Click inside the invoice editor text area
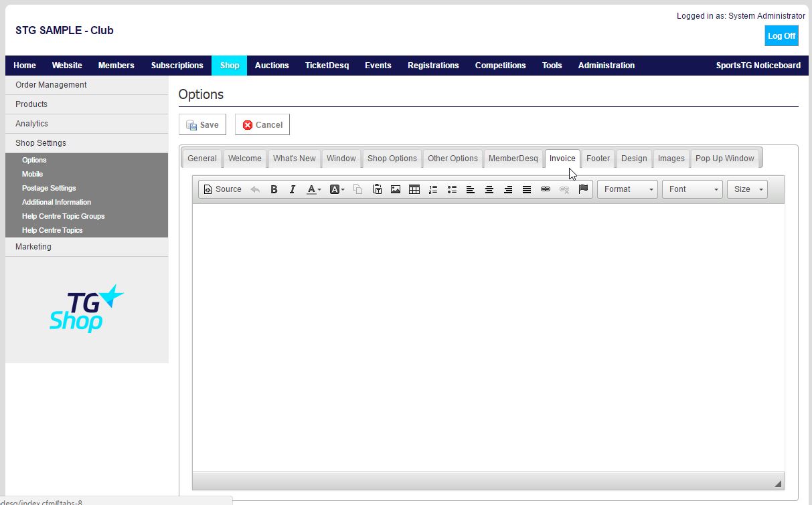This screenshot has width=812, height=505. point(488,338)
